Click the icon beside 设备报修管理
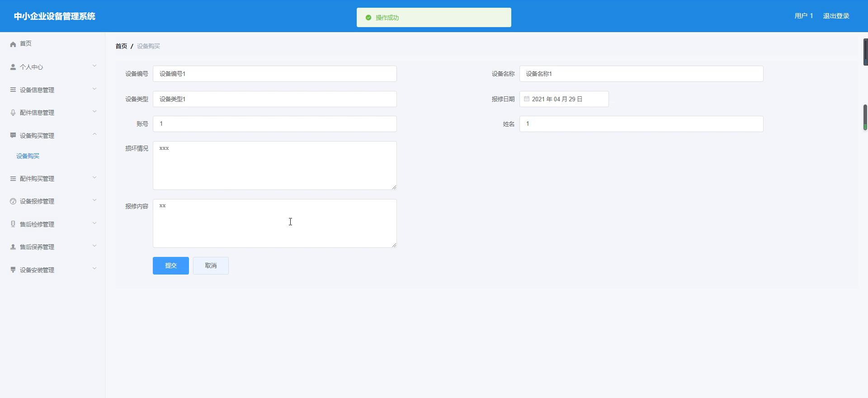 click(13, 201)
